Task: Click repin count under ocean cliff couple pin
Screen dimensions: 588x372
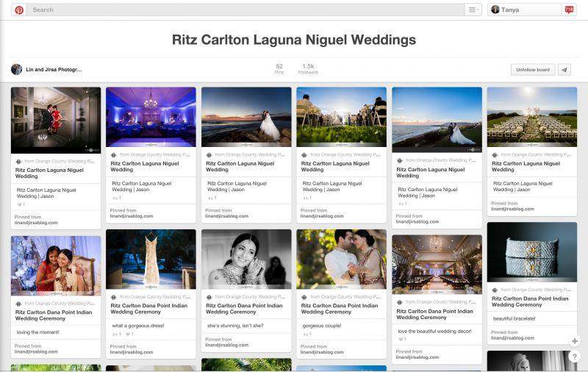Action: coord(402,204)
